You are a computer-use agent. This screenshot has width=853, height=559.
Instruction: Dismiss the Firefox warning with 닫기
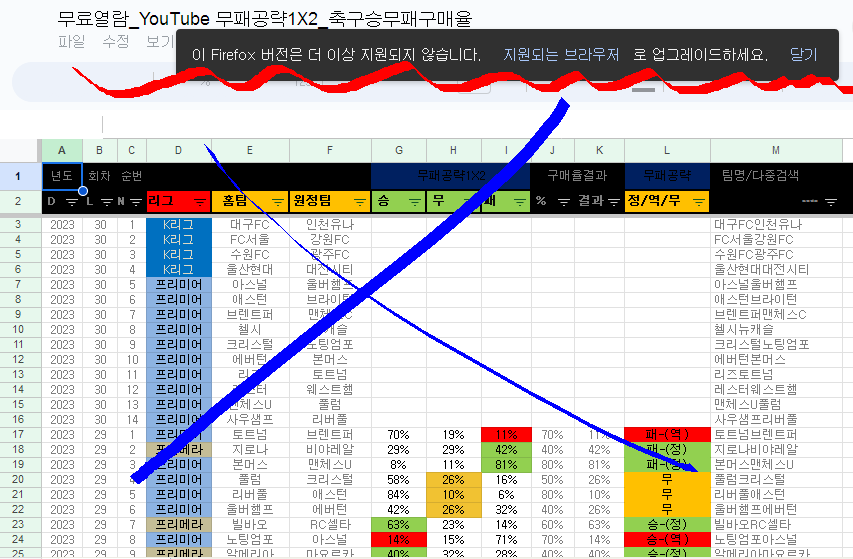[803, 55]
